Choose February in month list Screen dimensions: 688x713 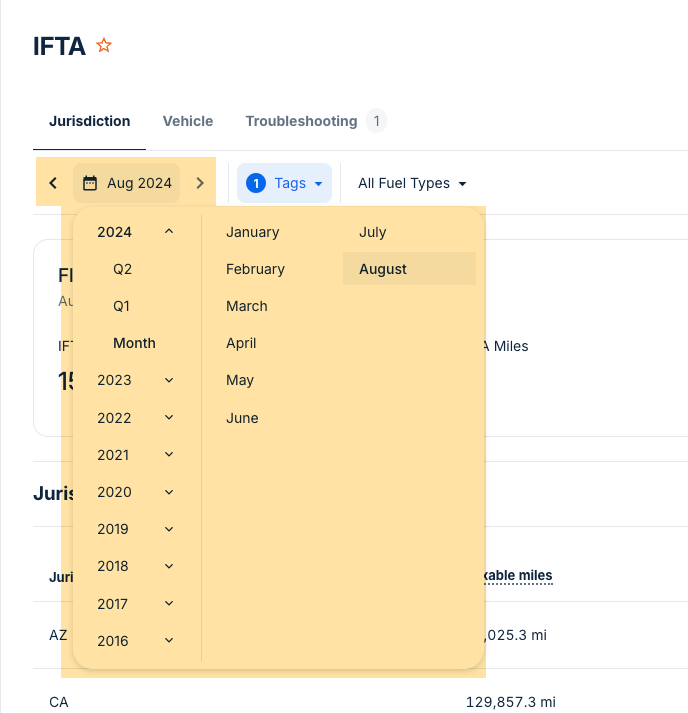coord(256,269)
